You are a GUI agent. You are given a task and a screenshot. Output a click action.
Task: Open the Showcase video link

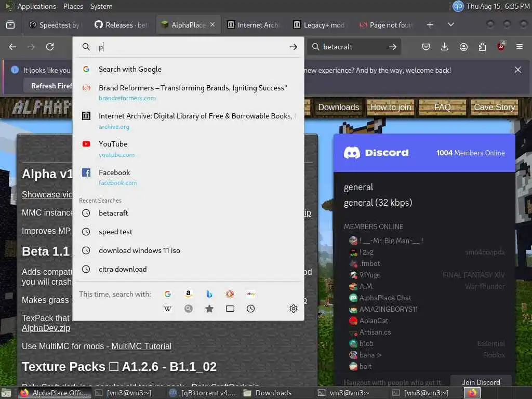(47, 194)
